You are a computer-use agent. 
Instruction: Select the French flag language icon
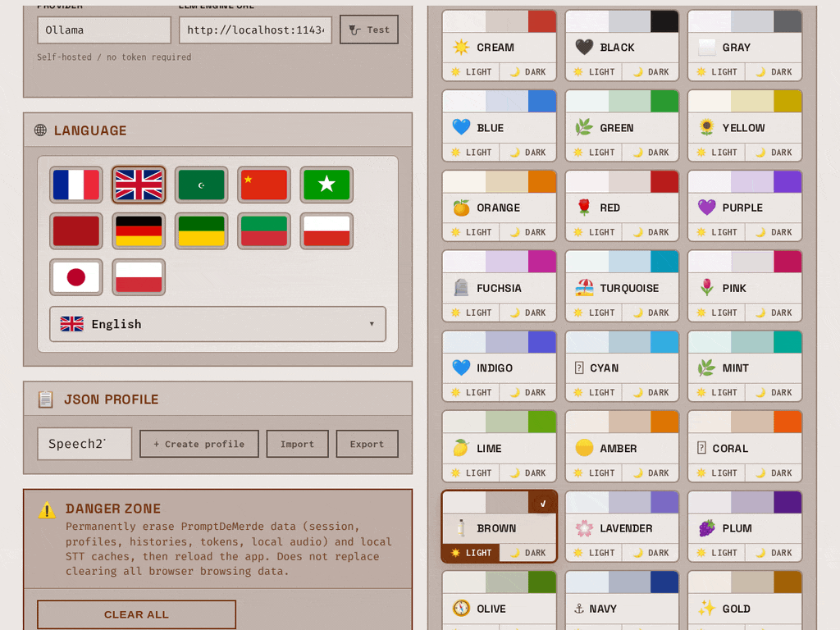(76, 185)
